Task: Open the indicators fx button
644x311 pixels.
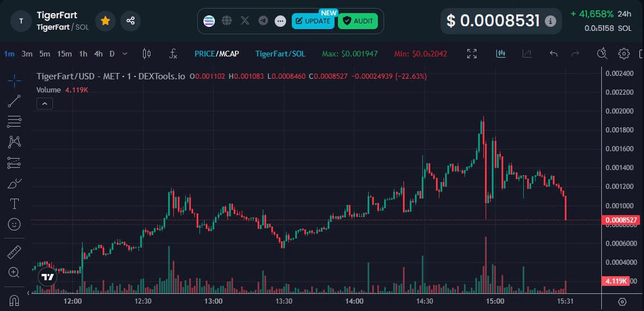Action: click(173, 54)
